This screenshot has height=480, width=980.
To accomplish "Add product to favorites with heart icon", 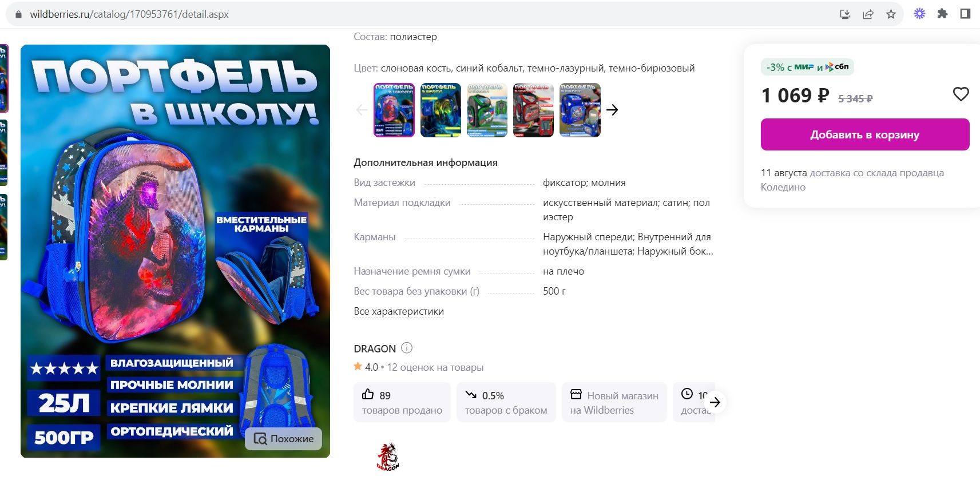I will (961, 94).
